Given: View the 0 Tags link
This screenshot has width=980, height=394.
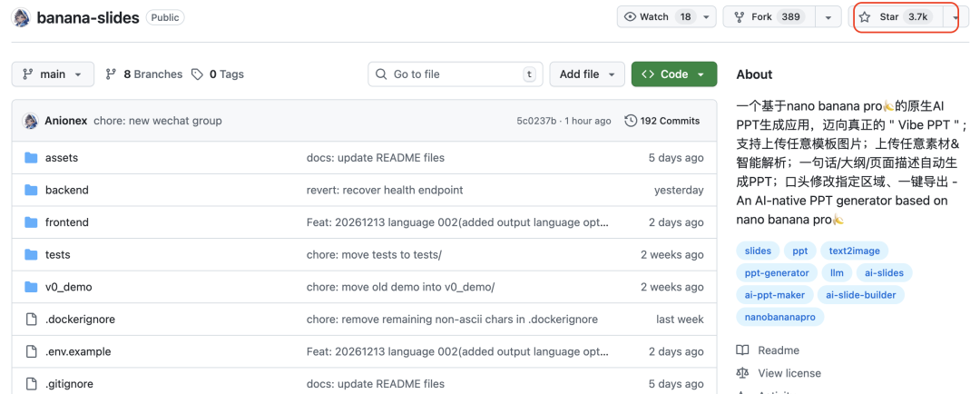Looking at the screenshot, I should 218,74.
